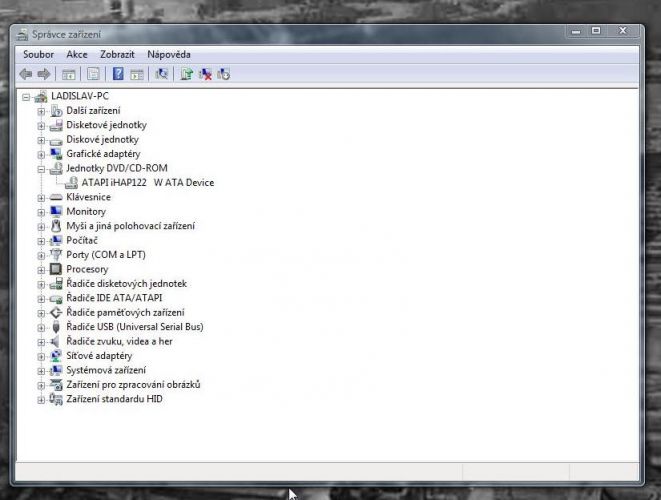The height and width of the screenshot is (500, 661).
Task: Select the LADISLAV-PC label
Action: (x=80, y=96)
